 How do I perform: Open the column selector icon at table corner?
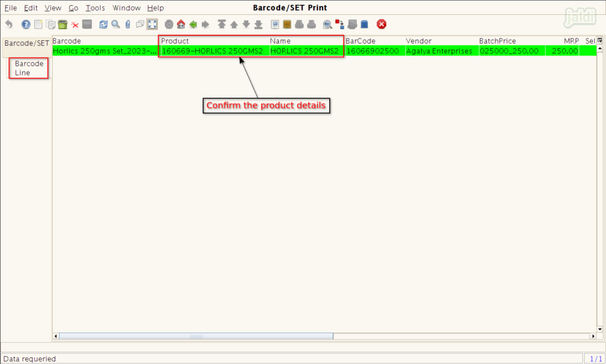coord(600,40)
